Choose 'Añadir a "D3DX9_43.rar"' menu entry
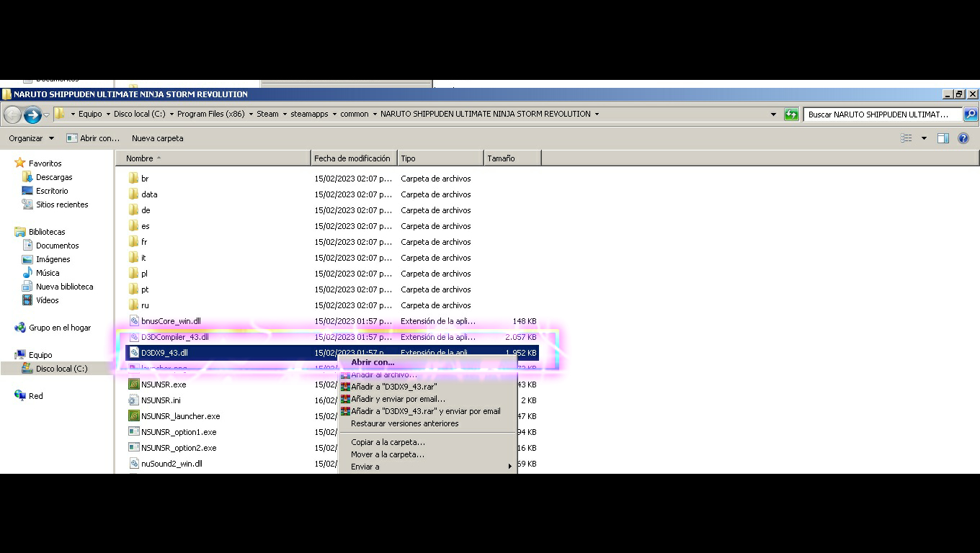The height and width of the screenshot is (553, 980). pos(428,387)
